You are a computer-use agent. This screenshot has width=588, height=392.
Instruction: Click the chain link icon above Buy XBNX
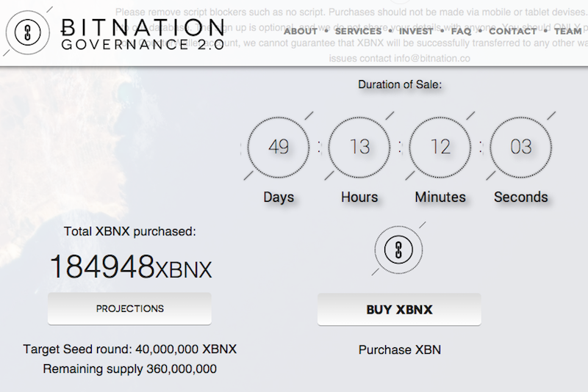coord(399,248)
